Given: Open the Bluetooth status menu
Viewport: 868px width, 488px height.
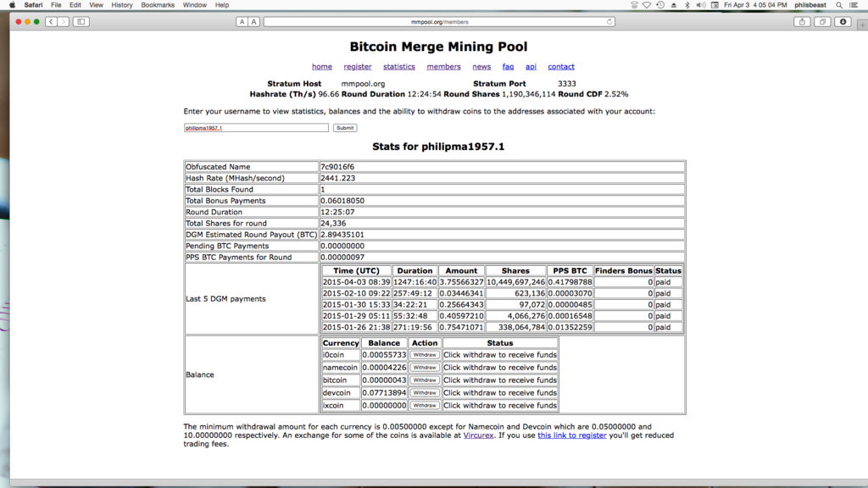Looking at the screenshot, I should pos(687,5).
